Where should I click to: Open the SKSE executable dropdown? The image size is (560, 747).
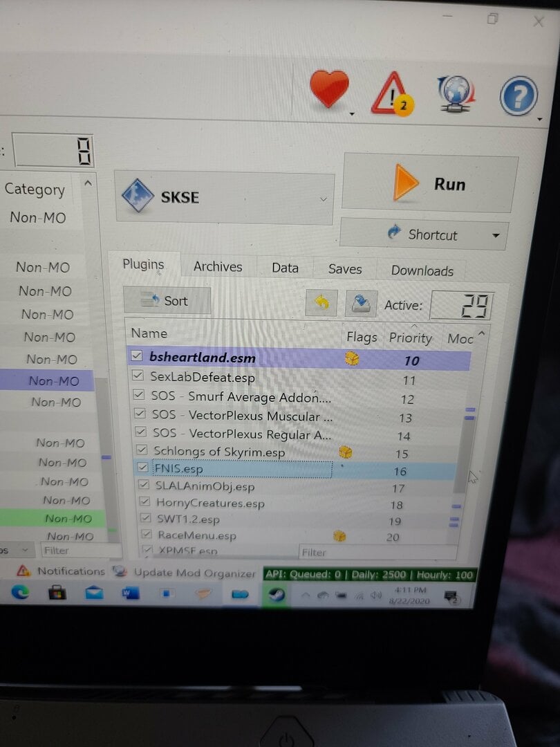pos(324,199)
